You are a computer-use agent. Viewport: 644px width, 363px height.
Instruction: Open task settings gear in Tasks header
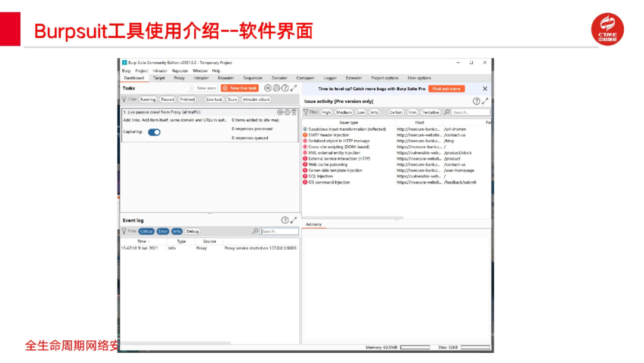tap(277, 88)
